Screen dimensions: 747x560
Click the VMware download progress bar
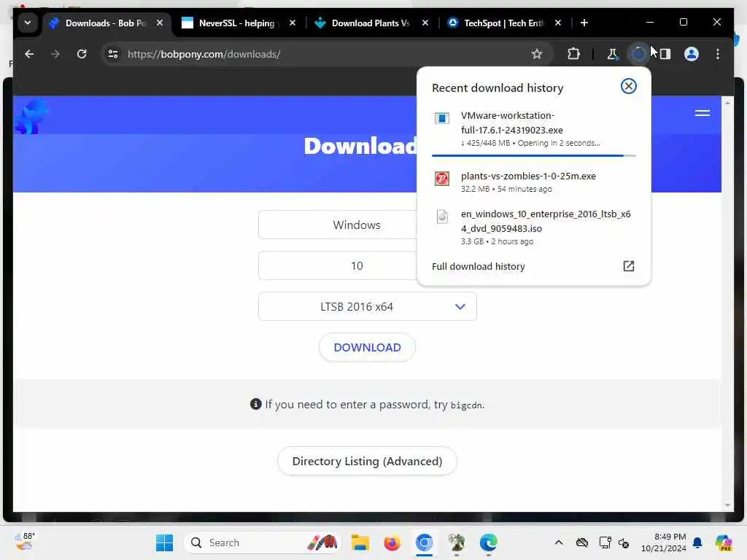coord(533,155)
